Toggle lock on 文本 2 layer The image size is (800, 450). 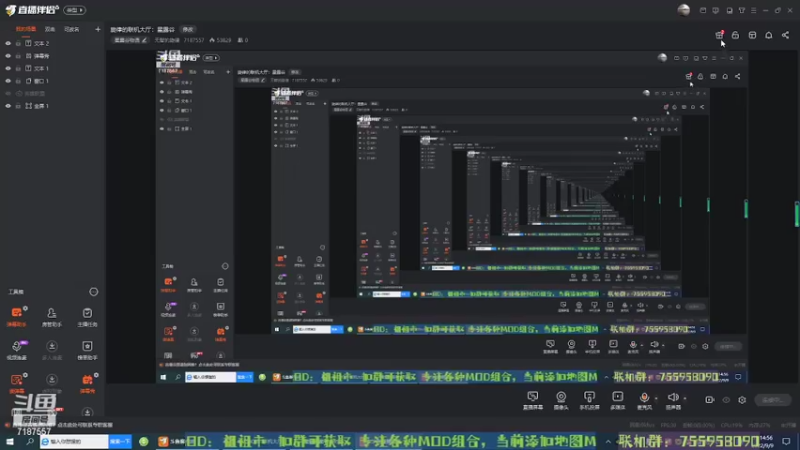[x=18, y=43]
